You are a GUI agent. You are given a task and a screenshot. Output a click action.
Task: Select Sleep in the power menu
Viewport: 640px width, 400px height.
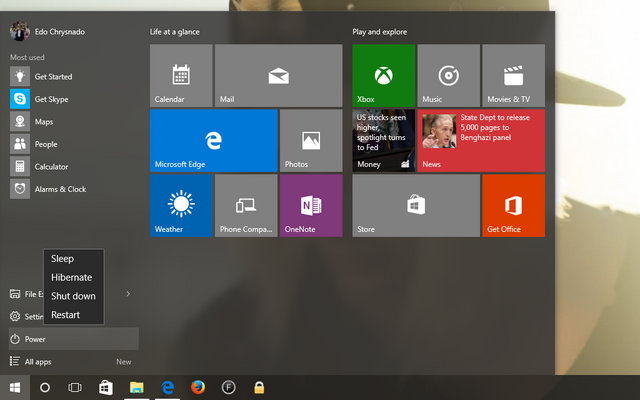pyautogui.click(x=74, y=259)
